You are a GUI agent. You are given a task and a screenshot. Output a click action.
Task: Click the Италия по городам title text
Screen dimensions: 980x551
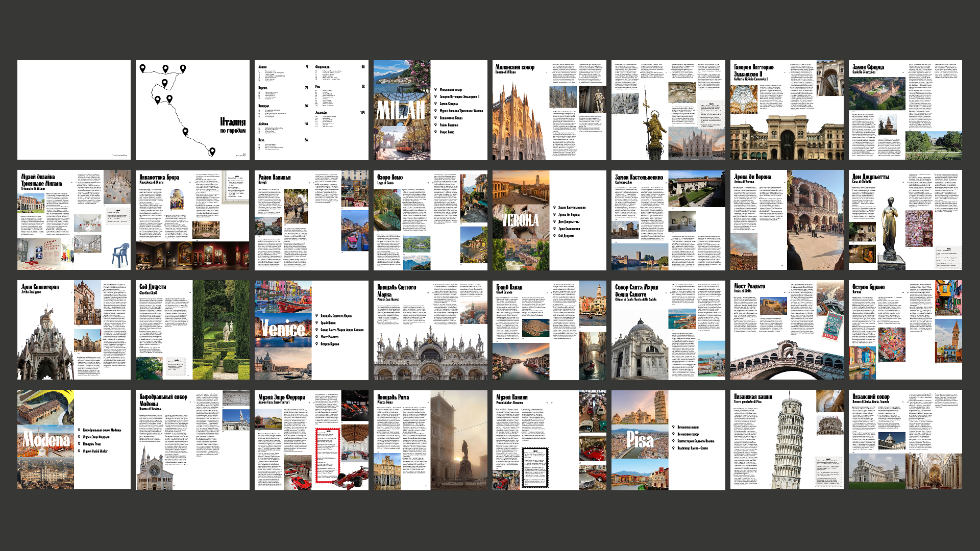[x=233, y=125]
